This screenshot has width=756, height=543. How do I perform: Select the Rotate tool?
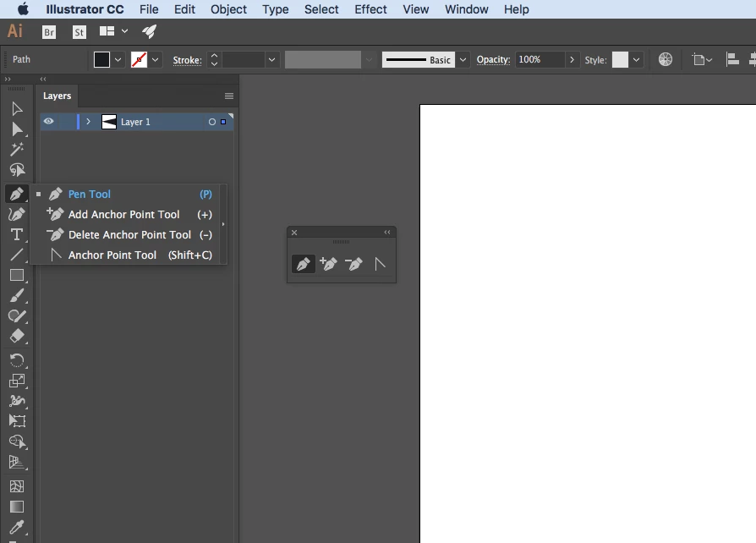[x=17, y=360]
